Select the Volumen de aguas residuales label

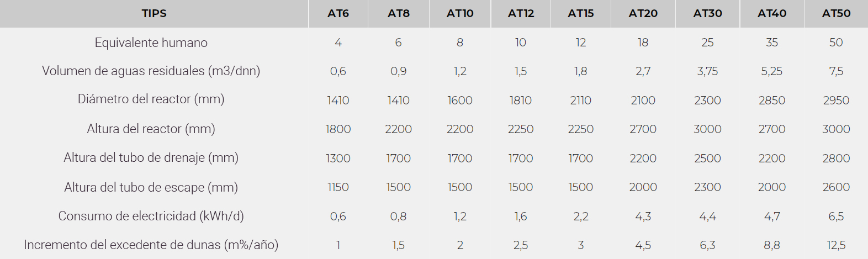pos(151,71)
